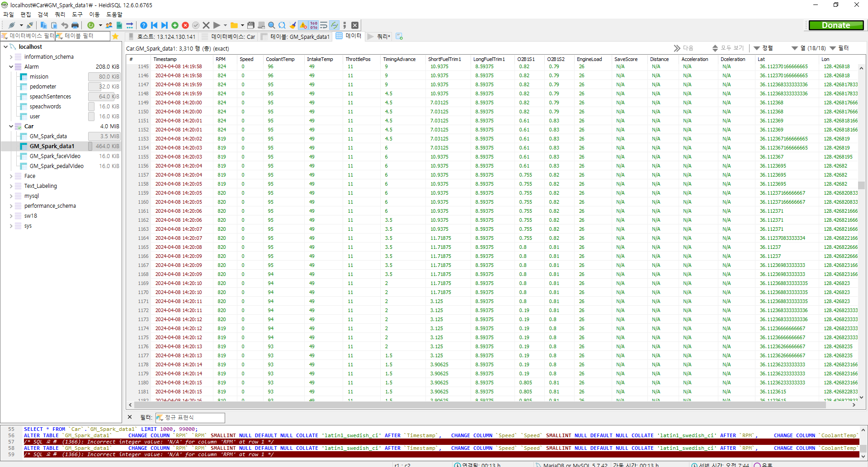Click the transfer/maintenance arrows icon
The image size is (868, 467).
130,25
